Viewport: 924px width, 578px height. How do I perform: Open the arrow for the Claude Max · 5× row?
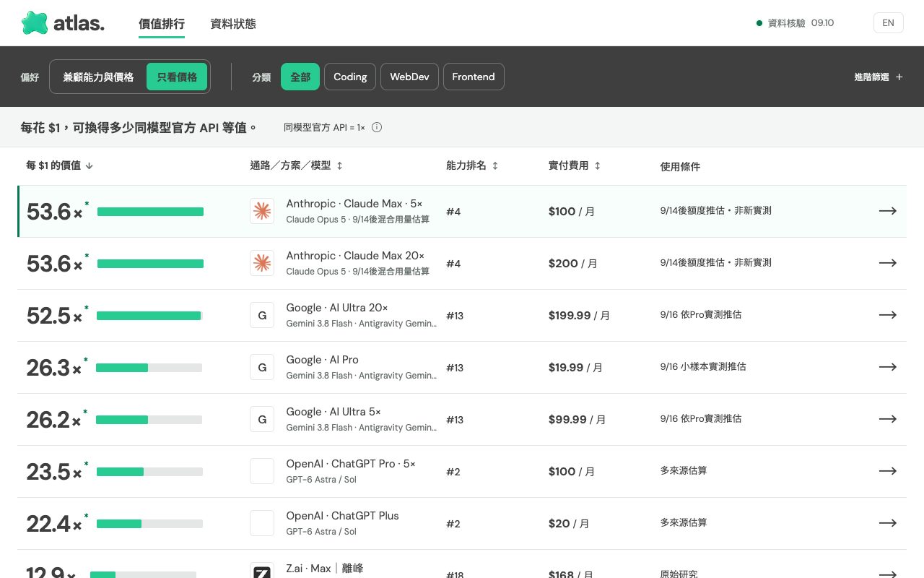888,211
